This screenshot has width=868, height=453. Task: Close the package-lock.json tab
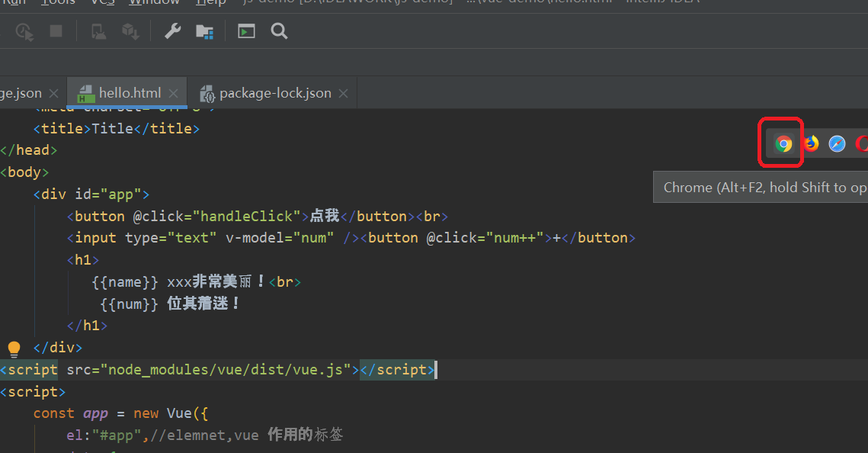point(343,94)
